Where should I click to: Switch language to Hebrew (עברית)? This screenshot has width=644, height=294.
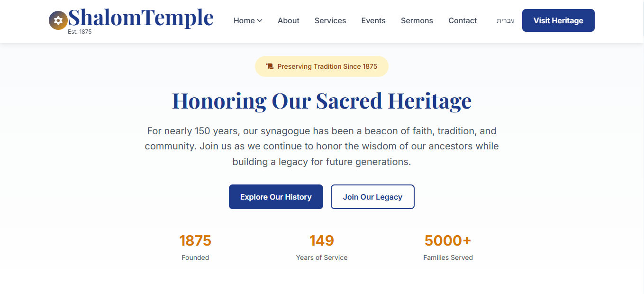505,20
